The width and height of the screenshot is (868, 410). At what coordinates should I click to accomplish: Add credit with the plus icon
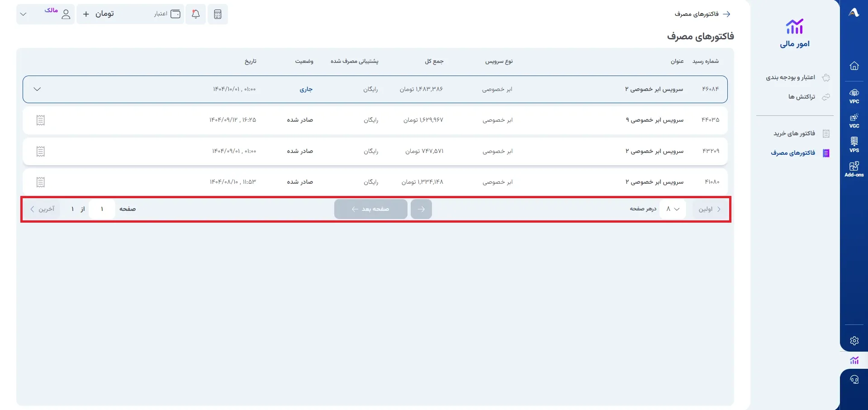tap(86, 14)
